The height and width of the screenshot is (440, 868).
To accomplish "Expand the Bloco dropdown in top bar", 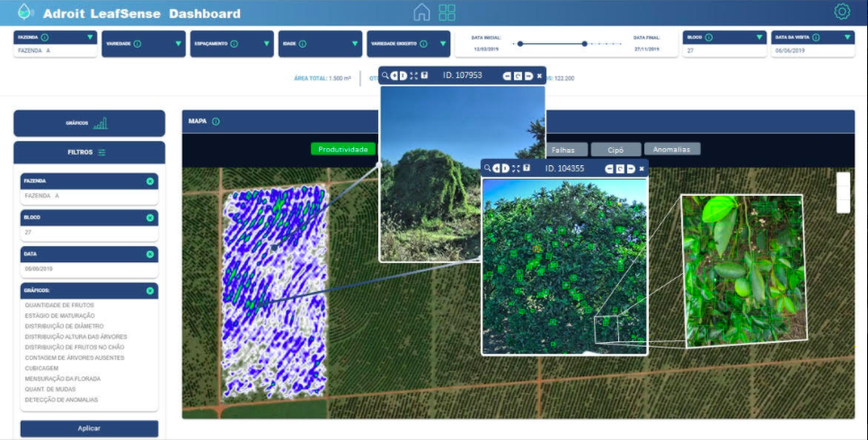I will (x=759, y=37).
